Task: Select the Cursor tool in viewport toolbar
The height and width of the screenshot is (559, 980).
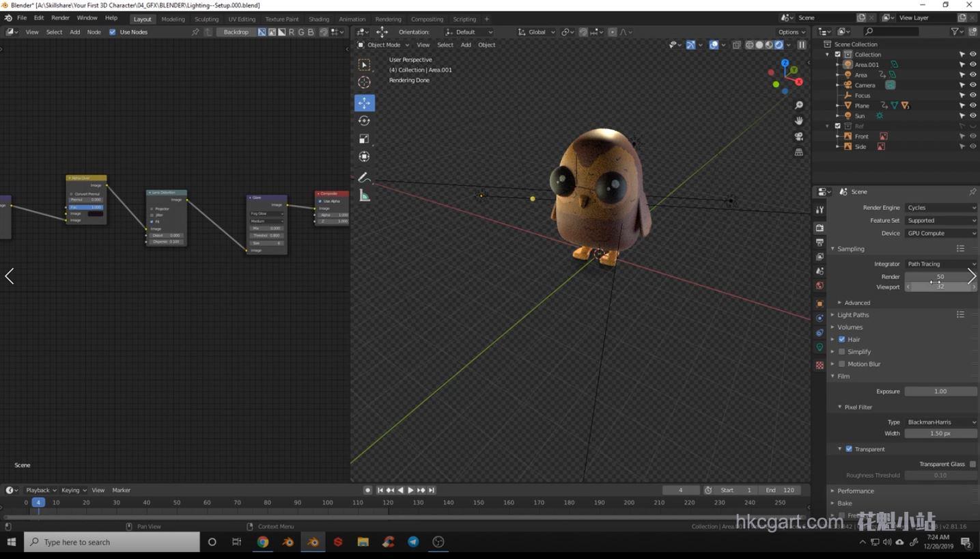Action: click(364, 83)
